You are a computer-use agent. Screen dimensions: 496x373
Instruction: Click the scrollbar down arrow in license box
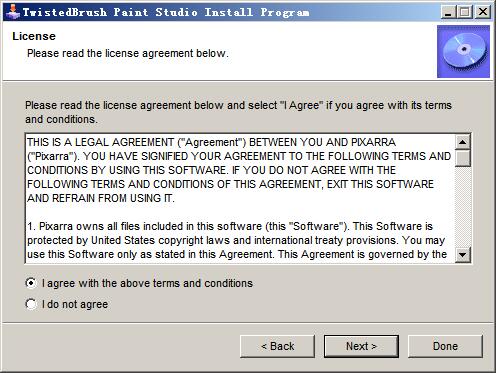click(463, 255)
